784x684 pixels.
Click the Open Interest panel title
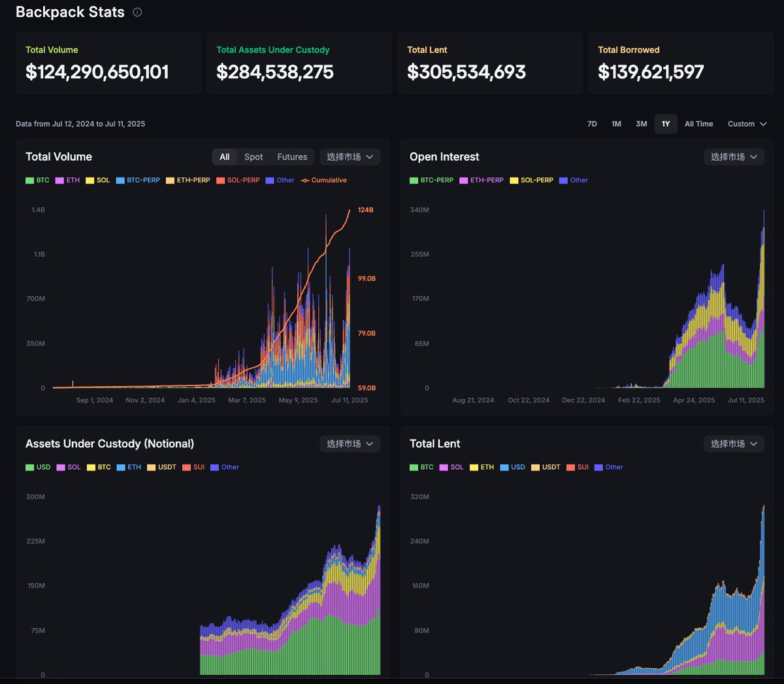444,157
